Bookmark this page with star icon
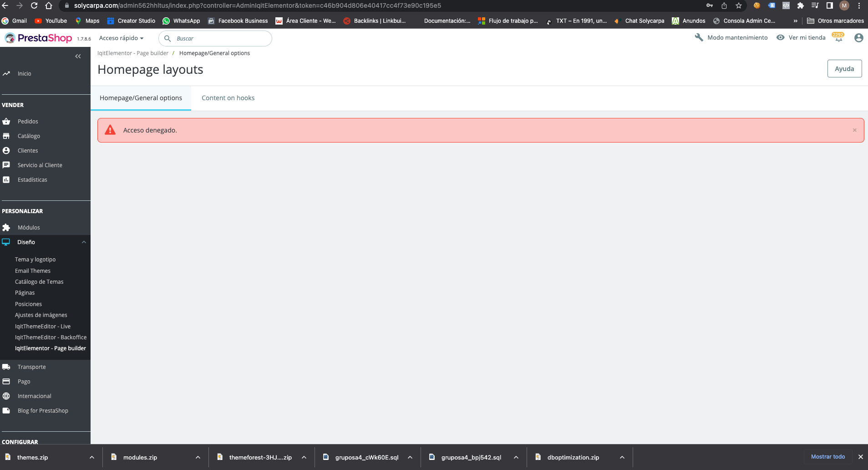Viewport: 868px width, 470px height. click(738, 5)
